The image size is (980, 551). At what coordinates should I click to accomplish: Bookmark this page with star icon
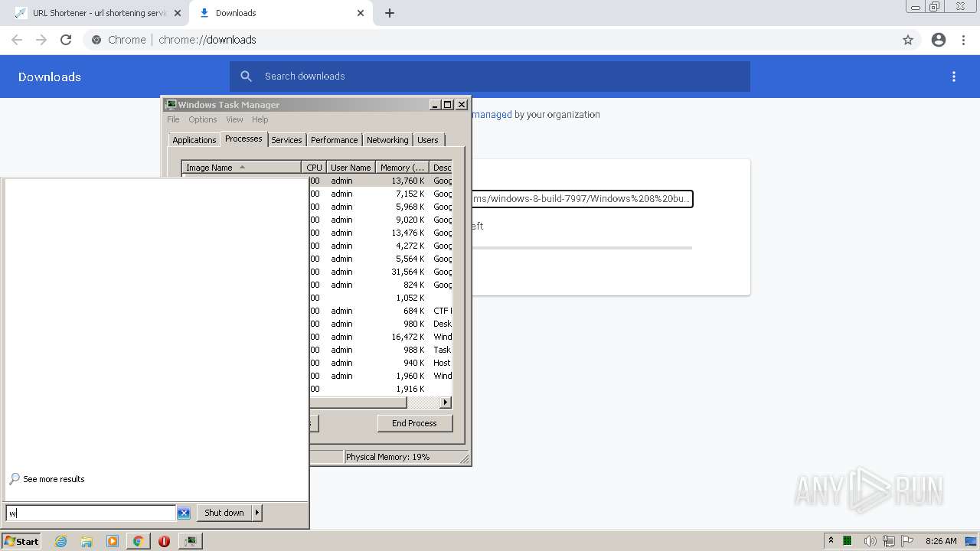point(908,40)
